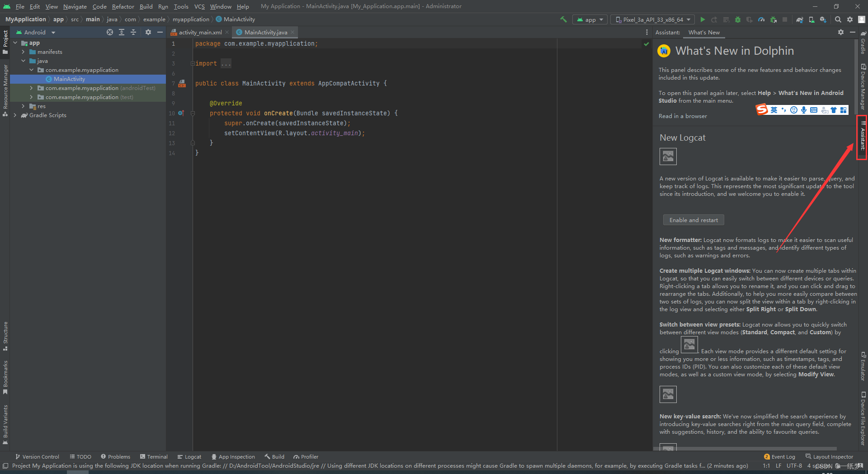868x474 pixels.
Task: Click Read in a browser link
Action: pyautogui.click(x=683, y=116)
